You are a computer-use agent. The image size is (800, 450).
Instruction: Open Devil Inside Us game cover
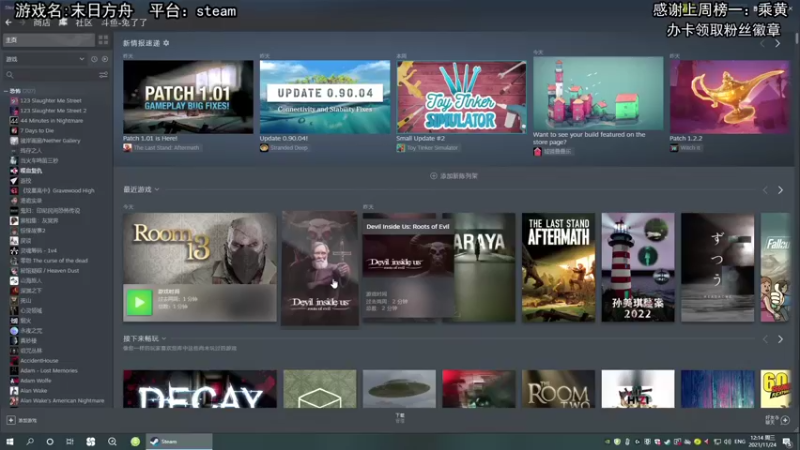point(320,268)
